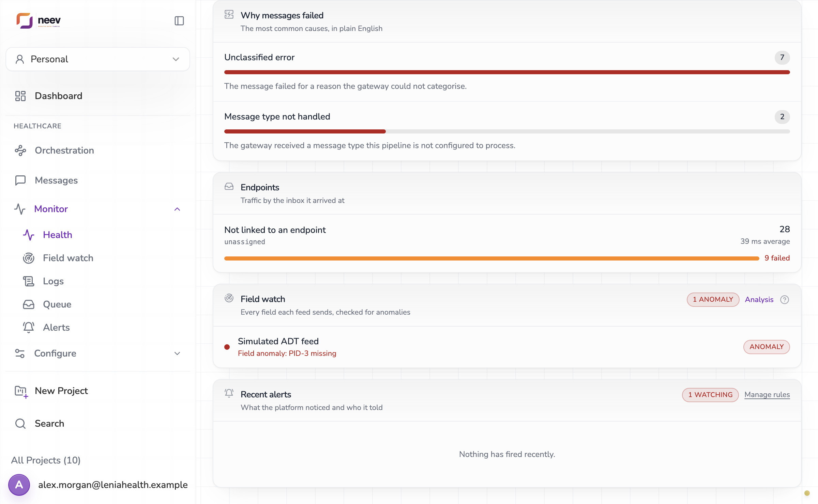Click the Dashboard grid icon
The height and width of the screenshot is (504, 818).
pos(20,96)
